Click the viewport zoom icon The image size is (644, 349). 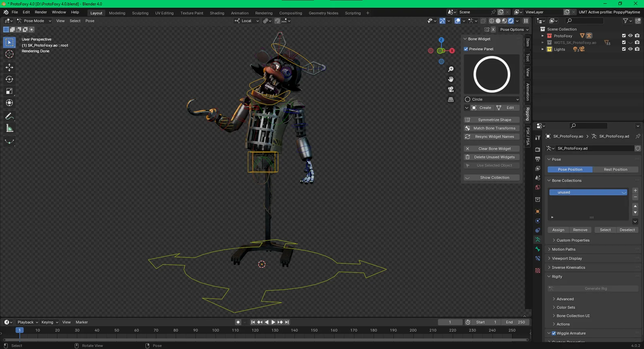[451, 69]
